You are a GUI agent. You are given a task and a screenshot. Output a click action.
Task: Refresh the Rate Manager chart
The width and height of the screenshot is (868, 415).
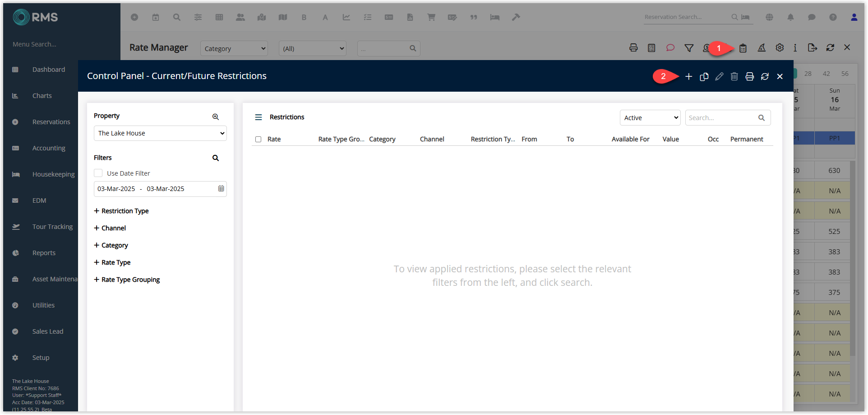[830, 48]
